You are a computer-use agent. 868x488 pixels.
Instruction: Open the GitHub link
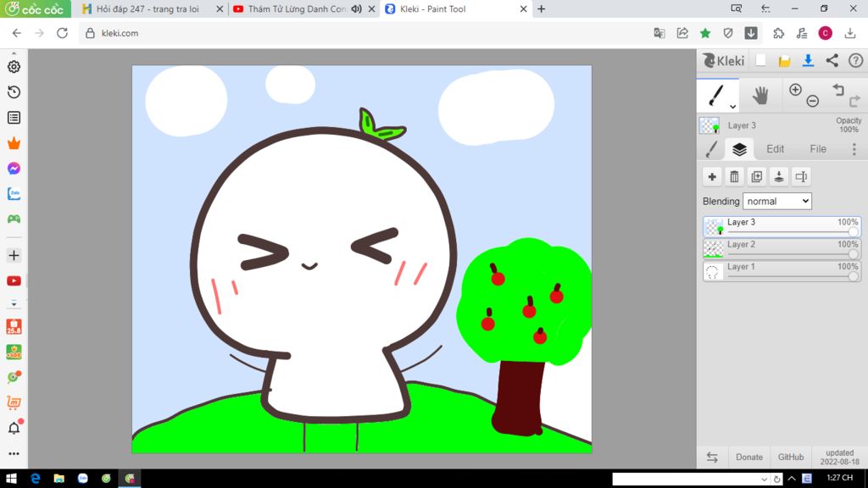coord(791,457)
